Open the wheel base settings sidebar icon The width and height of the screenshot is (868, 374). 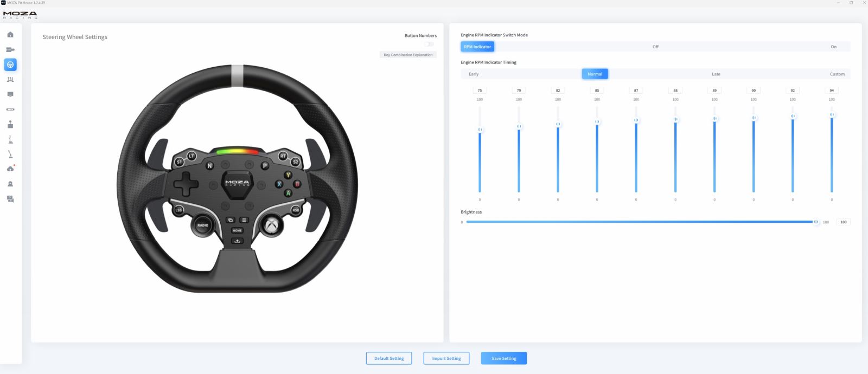click(10, 50)
